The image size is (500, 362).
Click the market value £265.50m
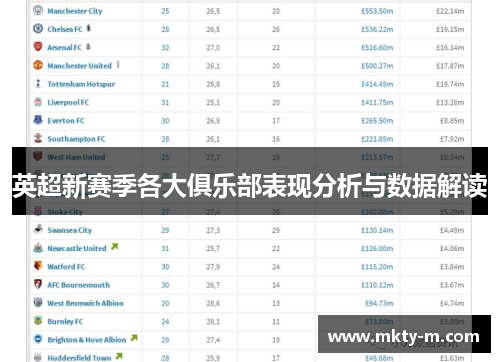pos(377,121)
